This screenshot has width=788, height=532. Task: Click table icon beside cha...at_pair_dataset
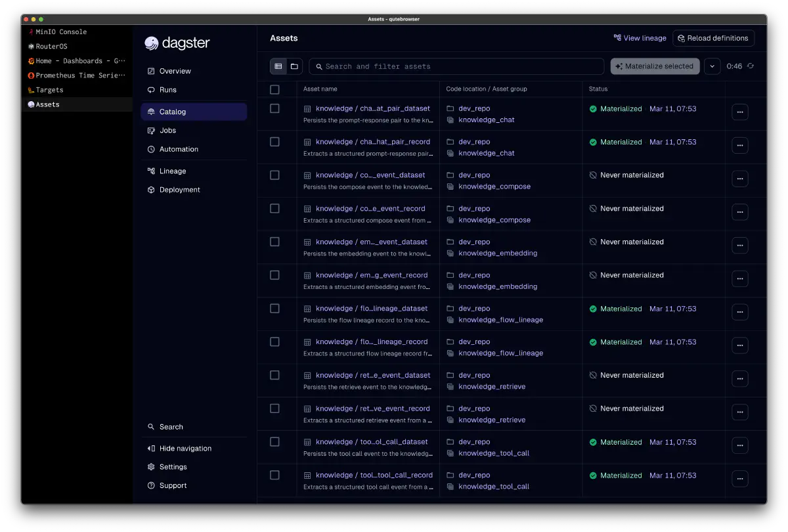coord(307,108)
